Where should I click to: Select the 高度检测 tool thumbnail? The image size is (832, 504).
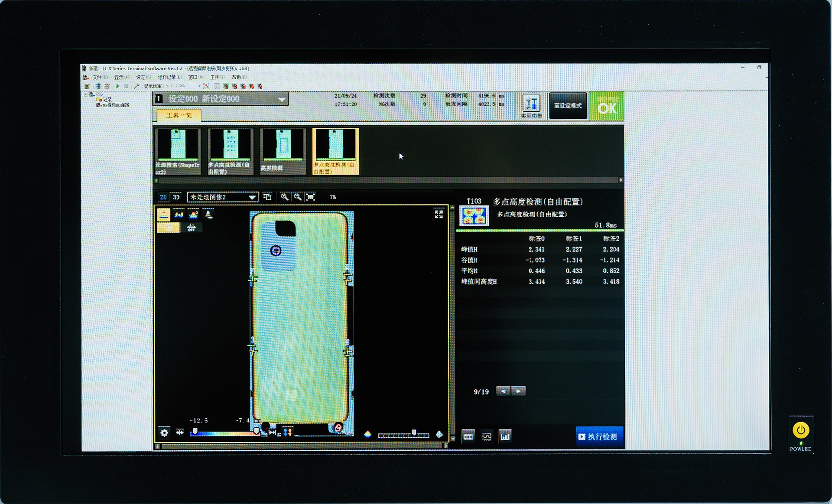[283, 151]
